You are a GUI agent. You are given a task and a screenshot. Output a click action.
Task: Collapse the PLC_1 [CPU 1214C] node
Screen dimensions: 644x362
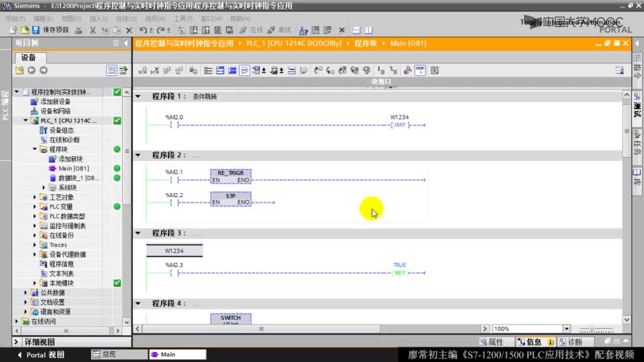25,121
